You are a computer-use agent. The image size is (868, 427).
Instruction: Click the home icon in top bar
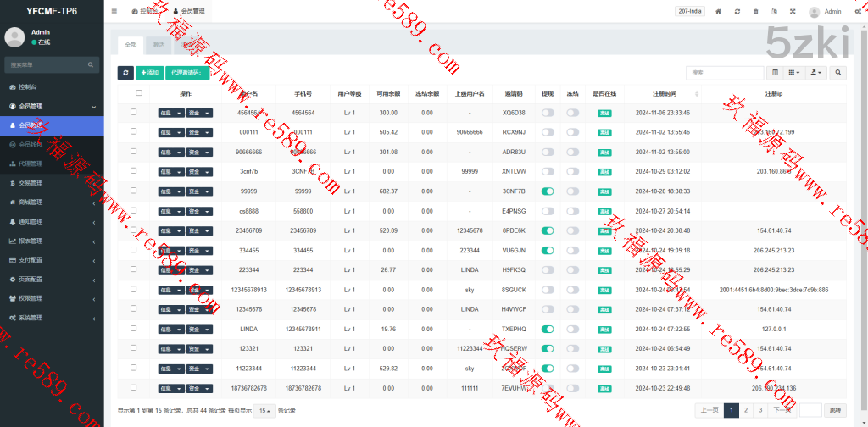coord(719,12)
